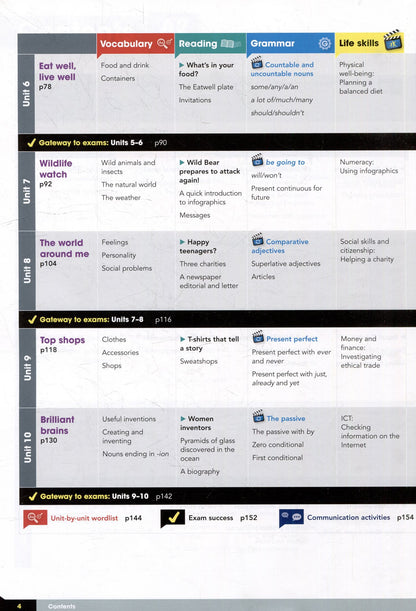
Task: Open the Brilliant brains unit title
Action: [x=57, y=425]
